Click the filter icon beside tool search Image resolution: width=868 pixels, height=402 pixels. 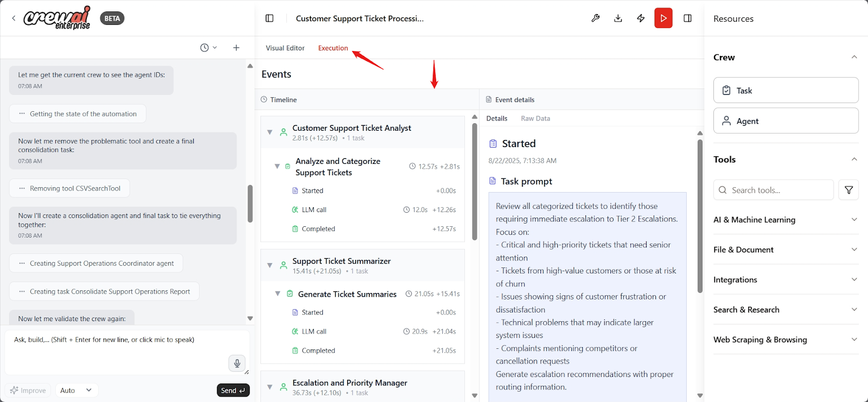pyautogui.click(x=848, y=190)
